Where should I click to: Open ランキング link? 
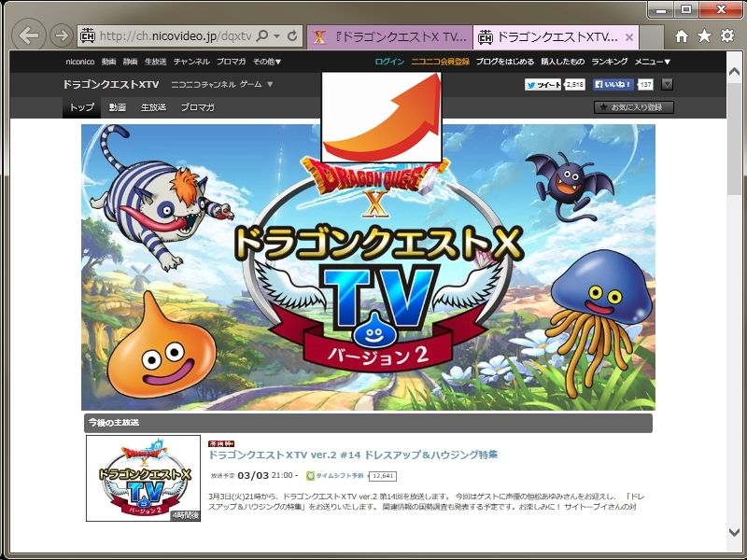click(610, 62)
